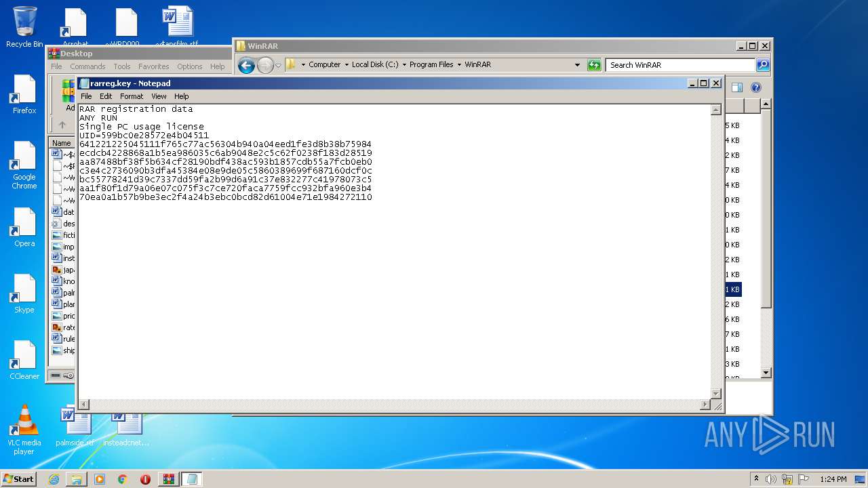This screenshot has height=488, width=868.
Task: Open the Commands menu in WinRAR Desktop window
Action: pos(87,66)
